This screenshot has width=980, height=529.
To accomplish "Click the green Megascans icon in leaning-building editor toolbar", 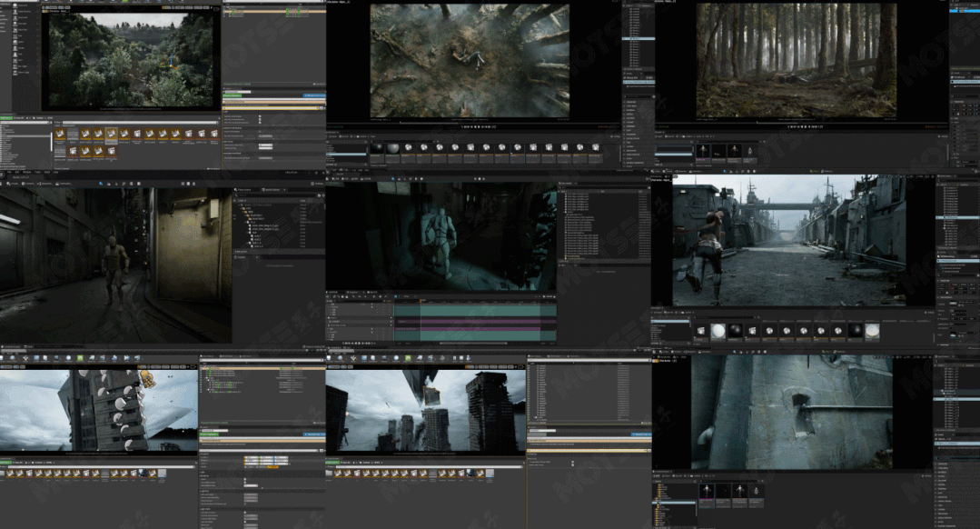I will click(x=80, y=358).
